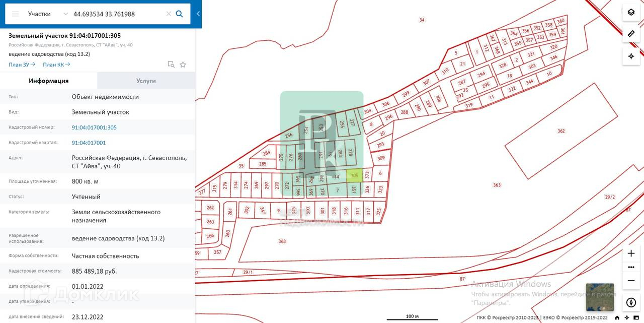Click the crosshair icon in footer

point(626,318)
